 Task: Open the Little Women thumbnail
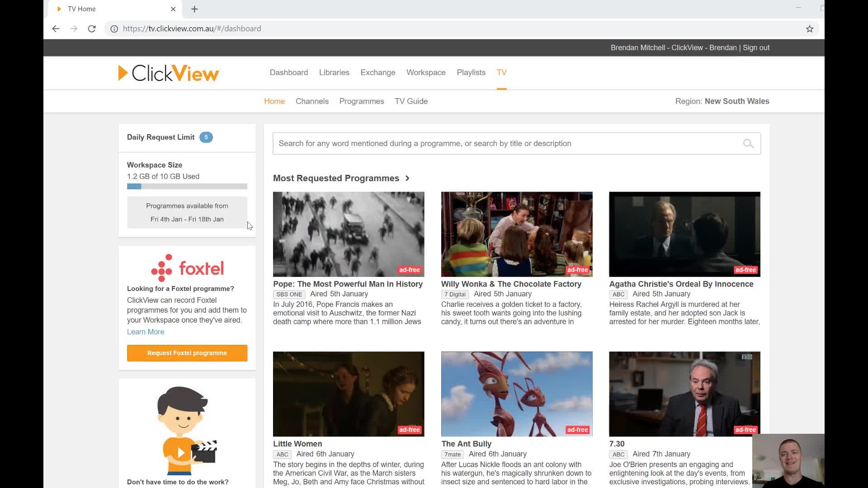click(x=349, y=394)
